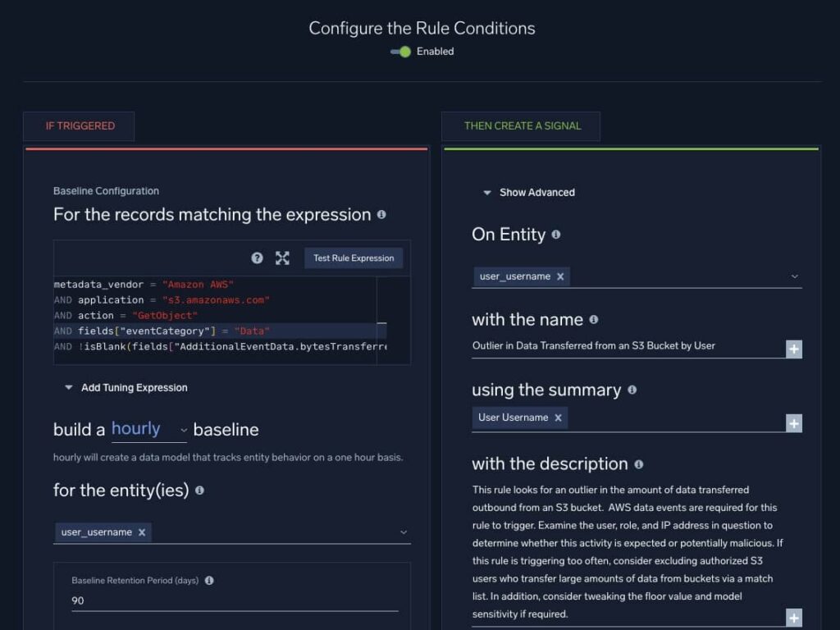Open the baseline entity(ies) dropdown chevron
Viewport: 840px width, 630px height.
(404, 532)
